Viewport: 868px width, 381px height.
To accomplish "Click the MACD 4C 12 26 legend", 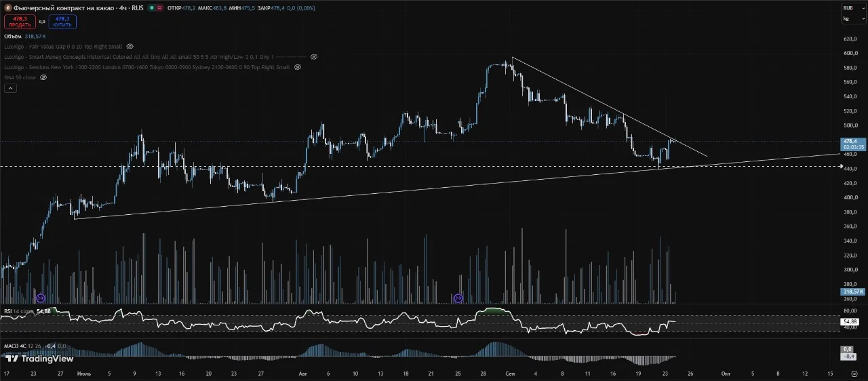I will pos(23,346).
